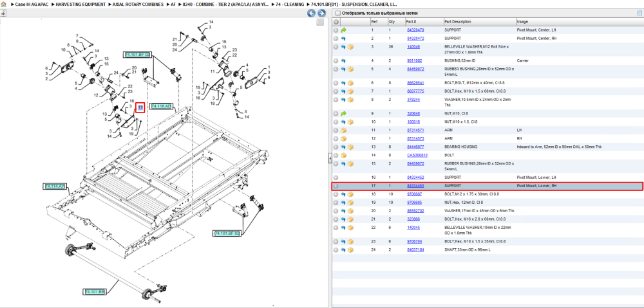Open part link 320648
Screen dimensions: 644x308
413,113
